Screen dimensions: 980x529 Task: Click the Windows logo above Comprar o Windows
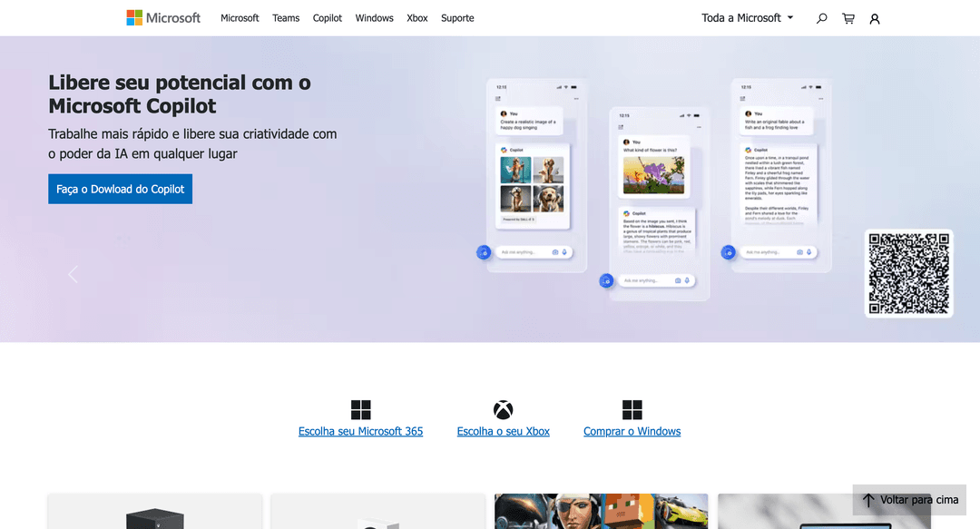point(632,409)
